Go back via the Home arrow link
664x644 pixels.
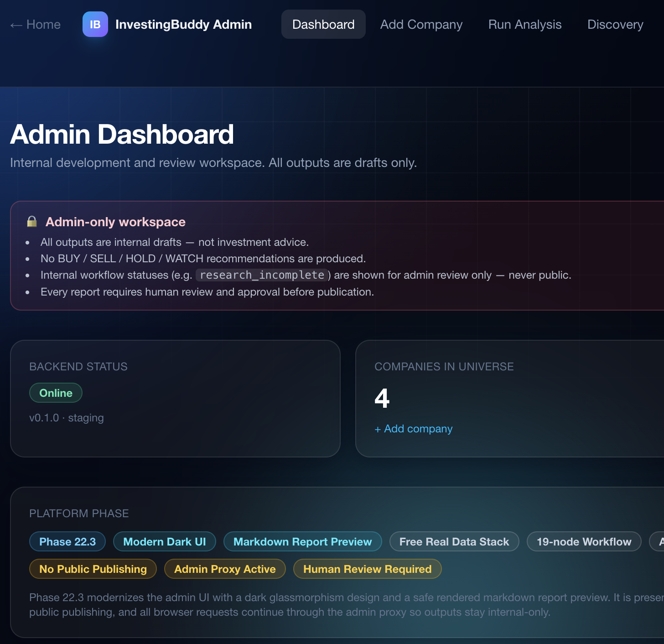(35, 24)
